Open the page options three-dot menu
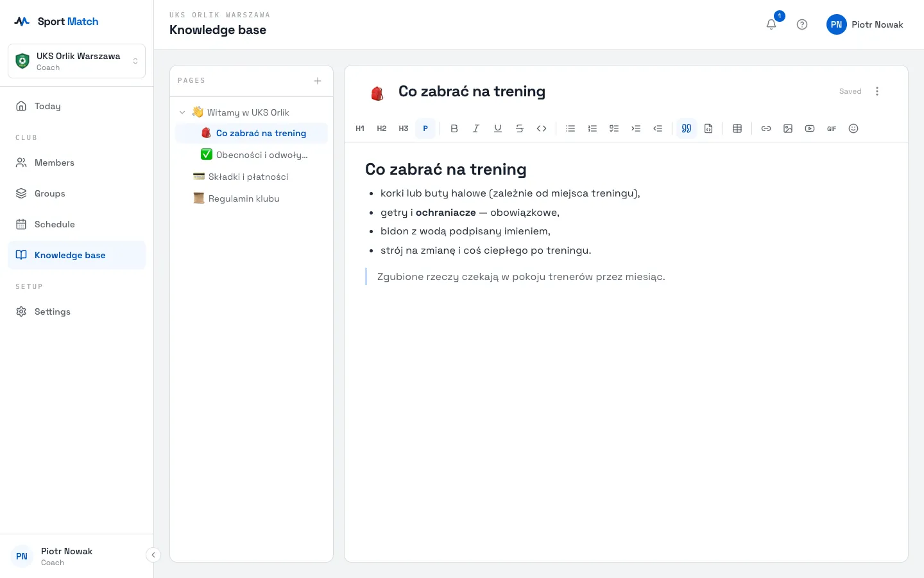Screen dimensions: 924x578 pos(877,91)
